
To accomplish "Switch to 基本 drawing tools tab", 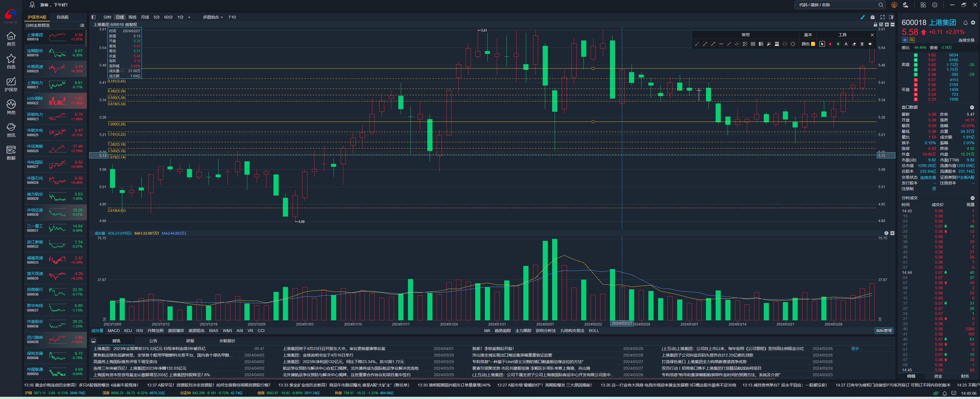I will coord(808,35).
